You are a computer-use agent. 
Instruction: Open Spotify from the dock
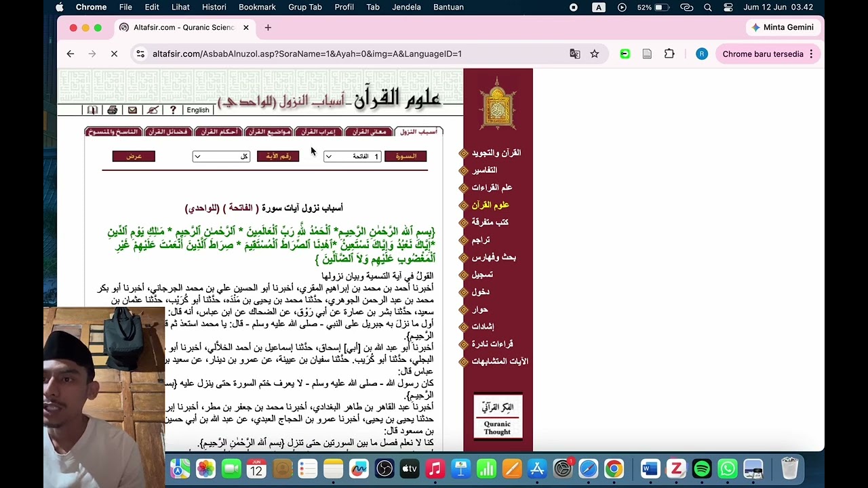click(702, 468)
